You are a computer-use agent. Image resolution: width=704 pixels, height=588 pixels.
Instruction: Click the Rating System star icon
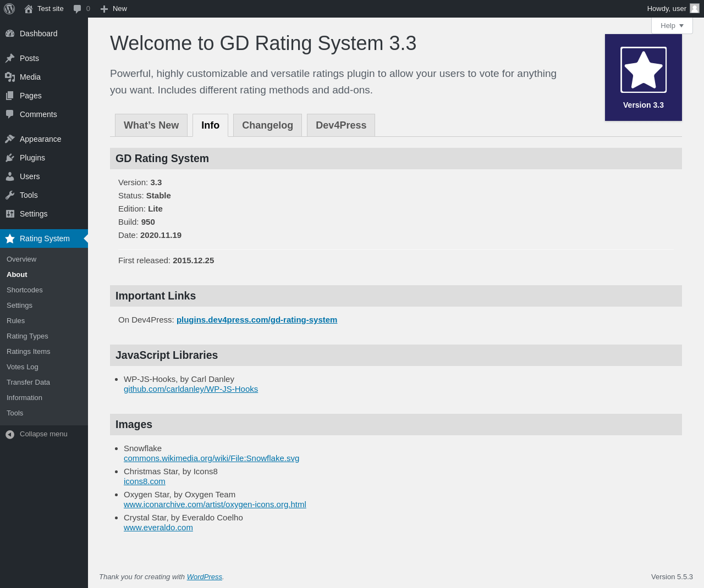[10, 238]
